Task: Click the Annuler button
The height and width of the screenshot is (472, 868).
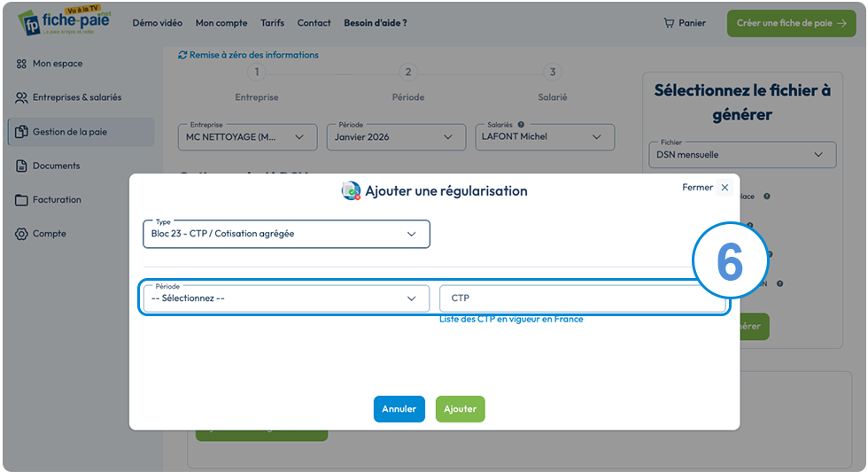Action: pyautogui.click(x=399, y=409)
